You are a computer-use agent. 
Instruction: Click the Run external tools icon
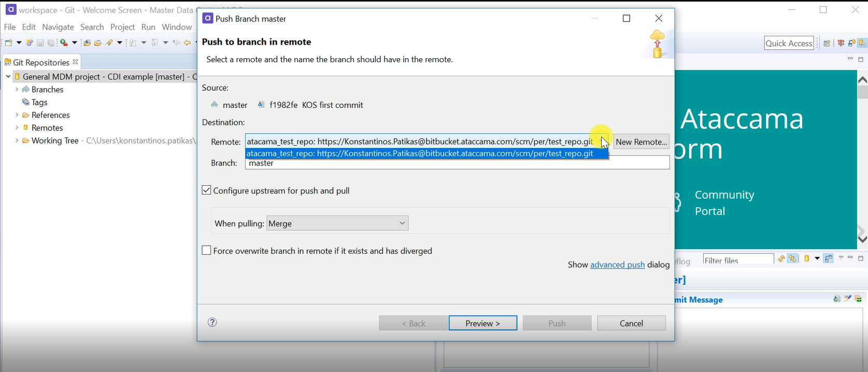coord(64,43)
